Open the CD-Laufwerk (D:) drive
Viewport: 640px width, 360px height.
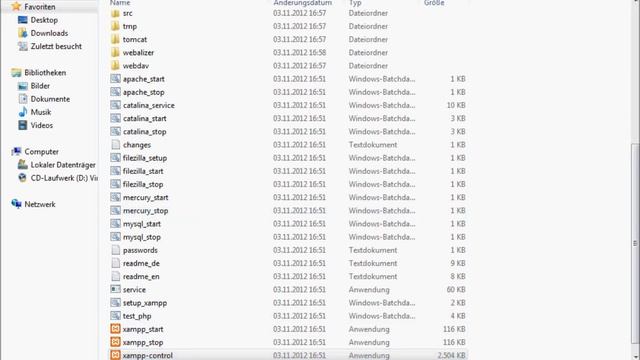(x=64, y=178)
